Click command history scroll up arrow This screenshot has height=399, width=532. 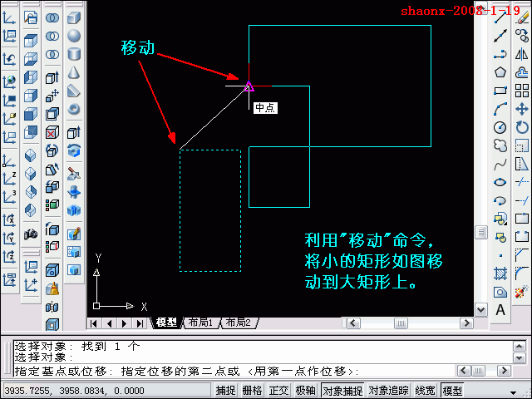pos(520,347)
